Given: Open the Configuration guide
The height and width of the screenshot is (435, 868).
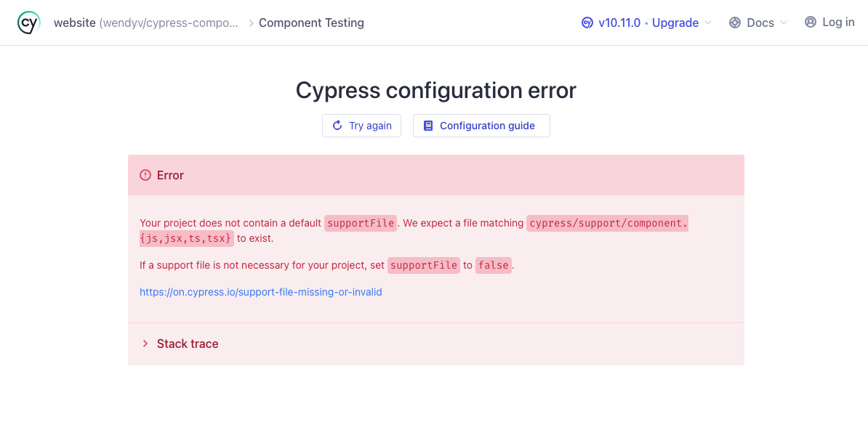Looking at the screenshot, I should 481,126.
